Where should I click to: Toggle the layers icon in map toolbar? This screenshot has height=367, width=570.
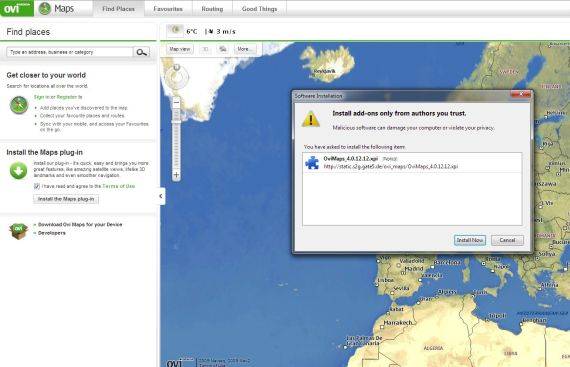(x=223, y=49)
